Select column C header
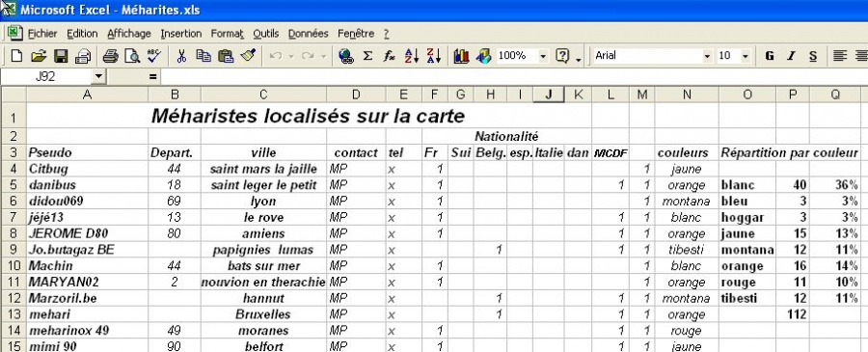868x352 pixels. [263, 95]
